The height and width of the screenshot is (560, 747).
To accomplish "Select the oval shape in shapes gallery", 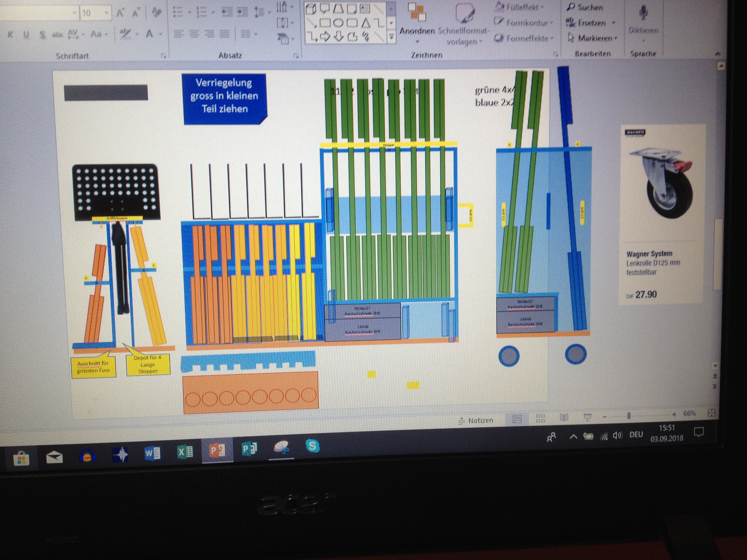I will tap(338, 23).
